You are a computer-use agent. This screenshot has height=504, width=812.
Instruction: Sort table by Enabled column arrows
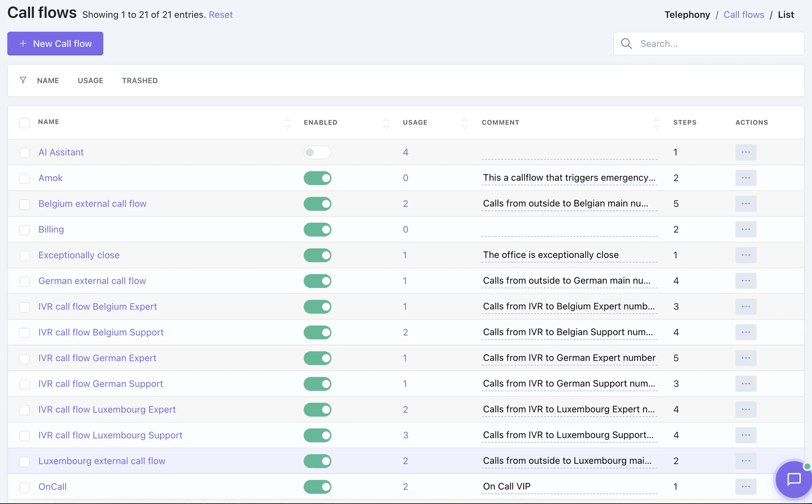click(386, 123)
